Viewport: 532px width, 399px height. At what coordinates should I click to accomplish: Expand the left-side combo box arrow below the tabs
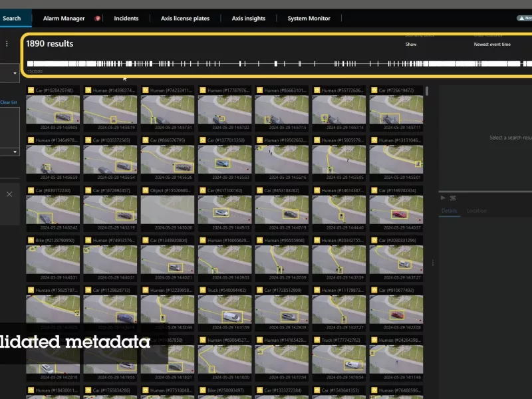point(15,72)
